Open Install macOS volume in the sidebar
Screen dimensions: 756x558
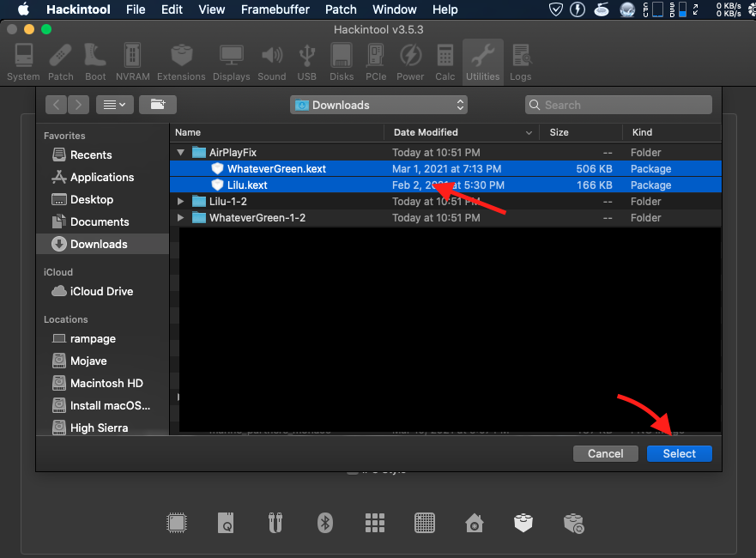102,405
